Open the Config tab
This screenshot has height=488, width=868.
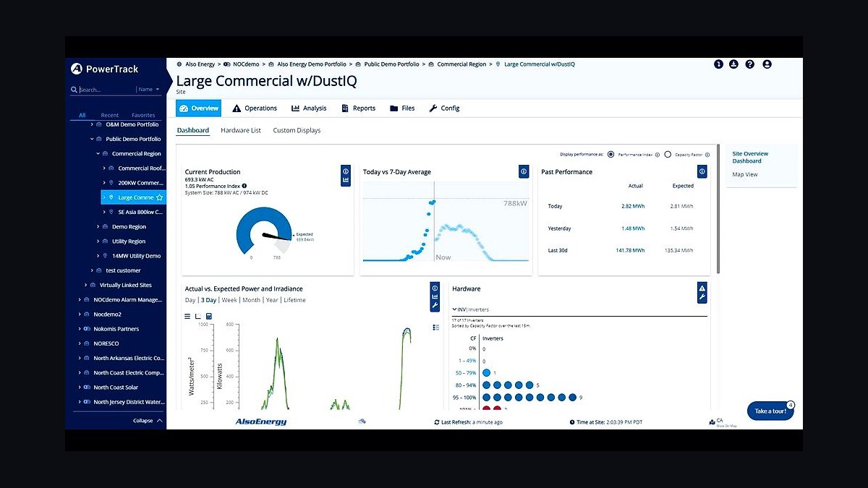coord(444,108)
